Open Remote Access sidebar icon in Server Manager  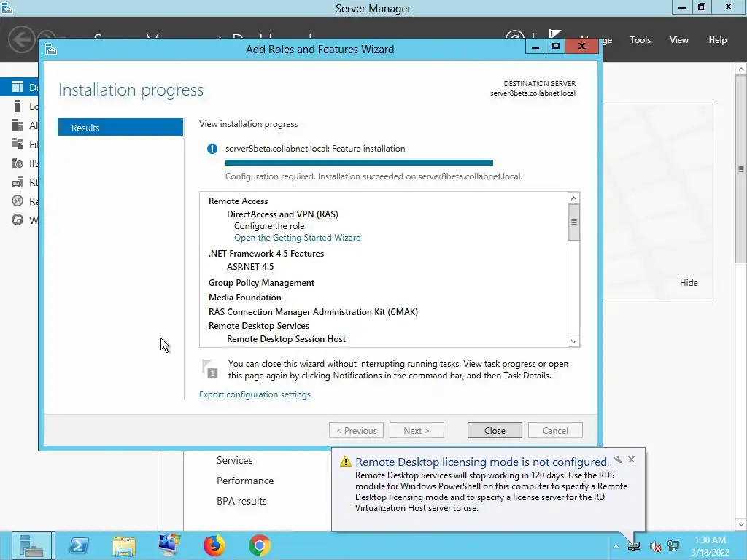point(18,182)
